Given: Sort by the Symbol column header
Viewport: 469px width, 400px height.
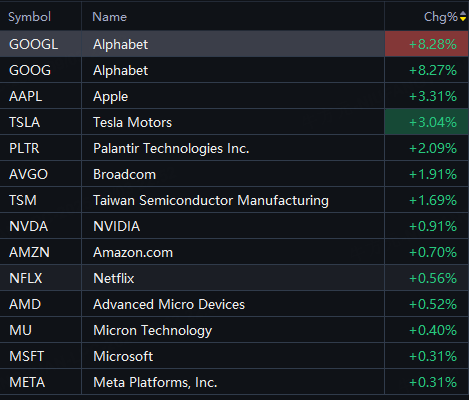Looking at the screenshot, I should pos(29,17).
